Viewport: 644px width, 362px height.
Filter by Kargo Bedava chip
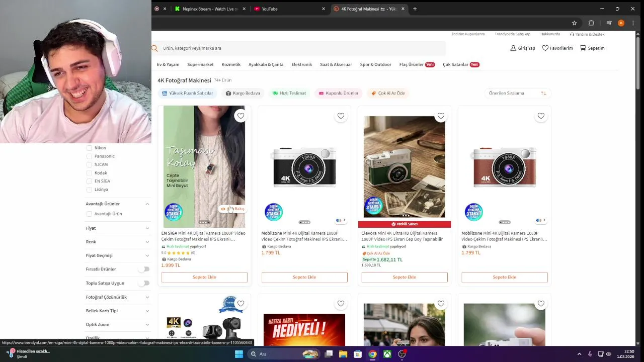click(243, 93)
